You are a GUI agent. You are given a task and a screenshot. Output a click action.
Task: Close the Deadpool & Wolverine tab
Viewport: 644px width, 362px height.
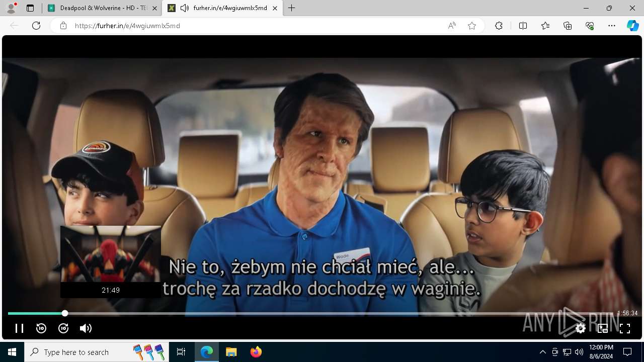(x=154, y=8)
